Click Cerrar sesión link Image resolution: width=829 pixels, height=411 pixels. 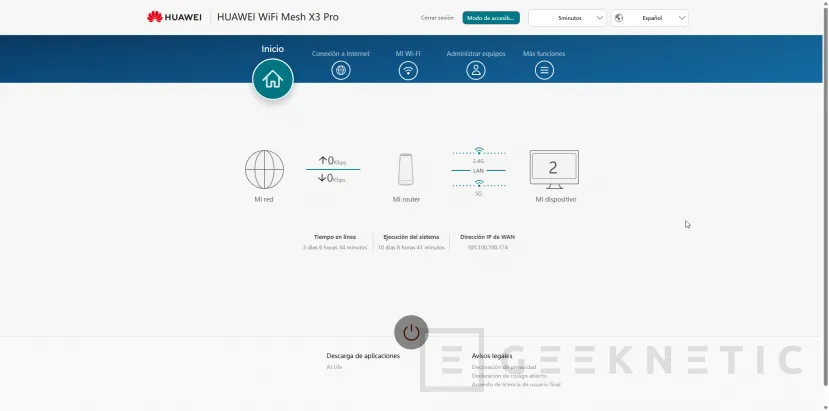pos(437,17)
